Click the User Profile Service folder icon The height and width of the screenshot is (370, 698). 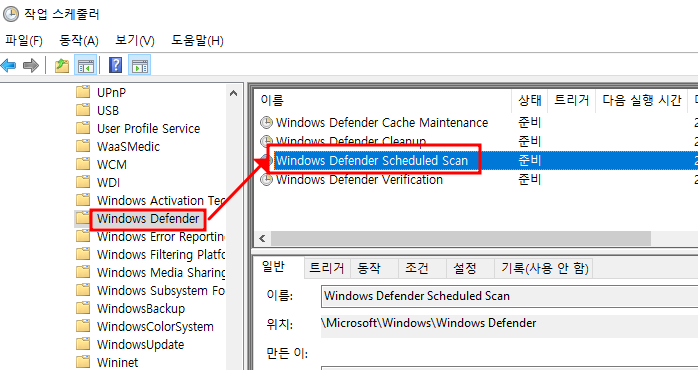tap(83, 128)
